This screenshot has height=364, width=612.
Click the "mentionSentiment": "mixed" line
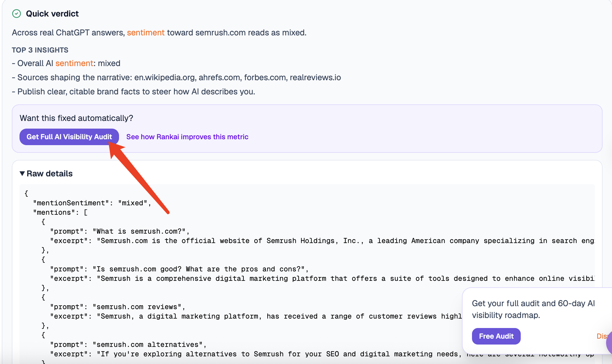tap(92, 203)
